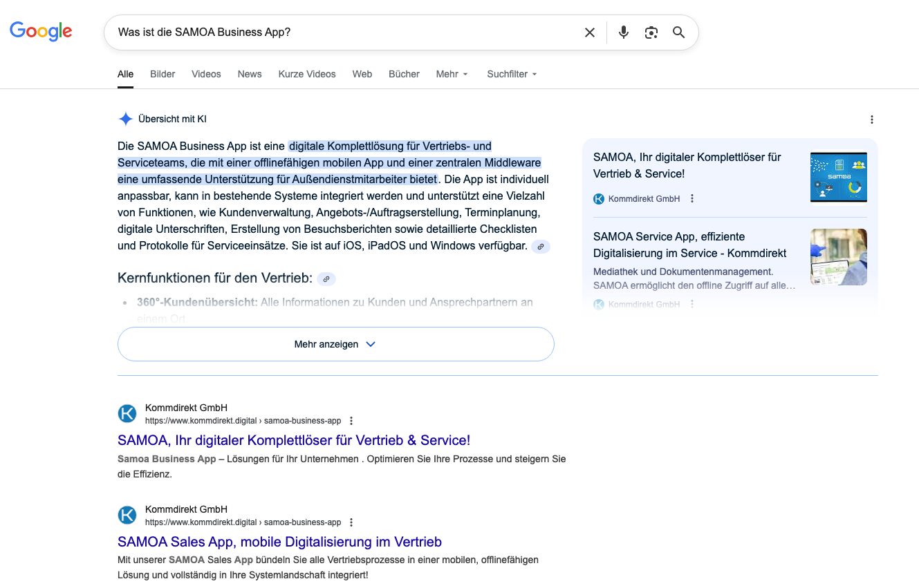Open SAMOA Sales App result link
Viewport: 919px width, 588px height.
click(279, 542)
